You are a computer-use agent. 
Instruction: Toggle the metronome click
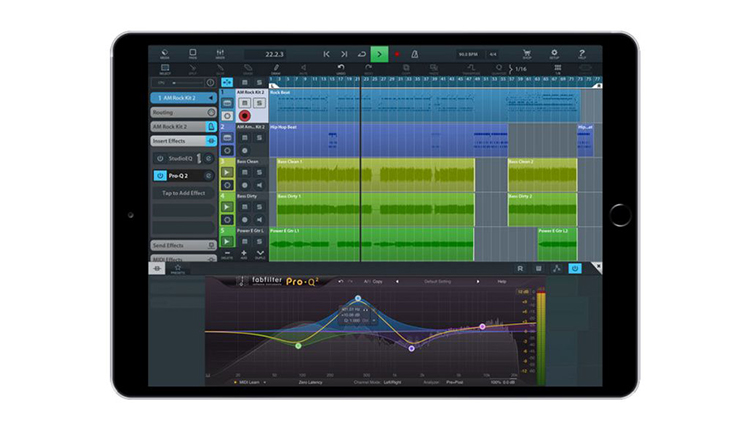click(415, 54)
